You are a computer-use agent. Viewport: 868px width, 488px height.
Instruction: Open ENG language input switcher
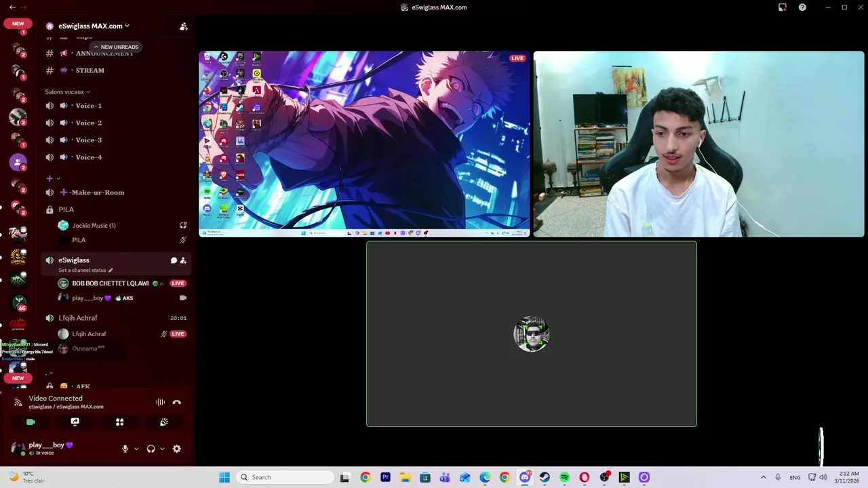tap(795, 477)
